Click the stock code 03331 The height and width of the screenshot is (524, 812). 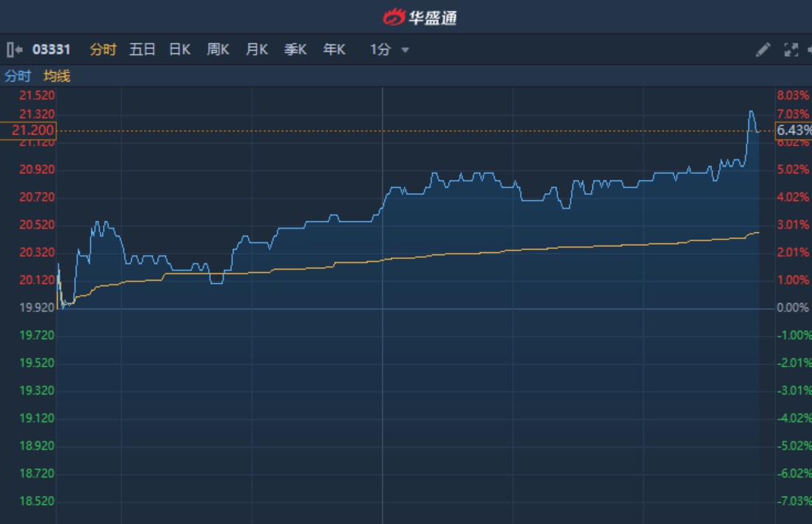(x=52, y=49)
